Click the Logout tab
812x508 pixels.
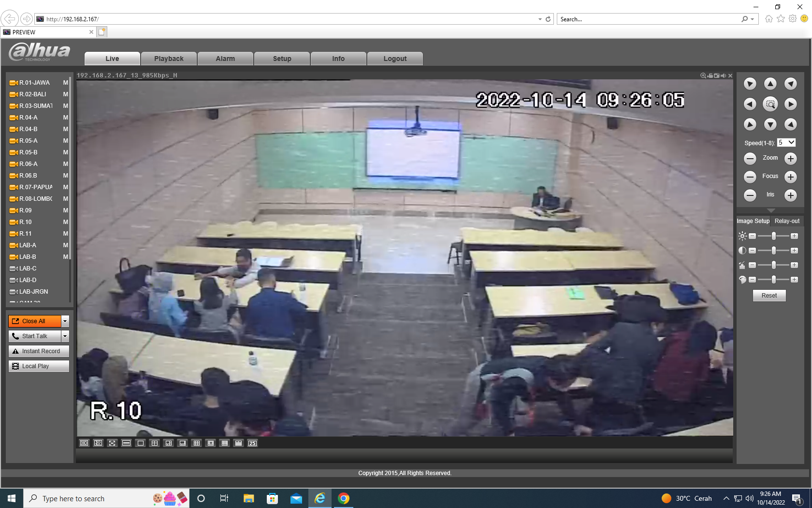coord(395,59)
